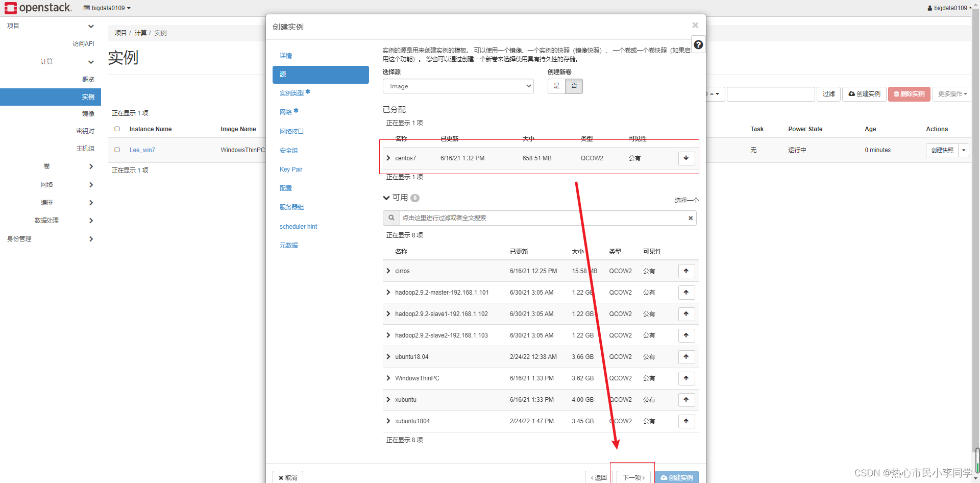
Task: Click the search magnifier icon in filter box
Action: (391, 218)
